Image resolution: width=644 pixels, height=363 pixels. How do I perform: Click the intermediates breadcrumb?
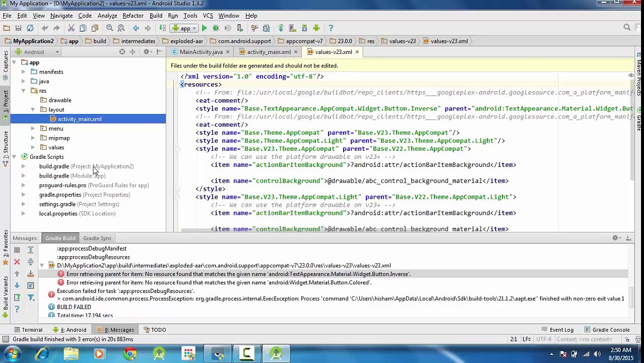click(x=134, y=41)
